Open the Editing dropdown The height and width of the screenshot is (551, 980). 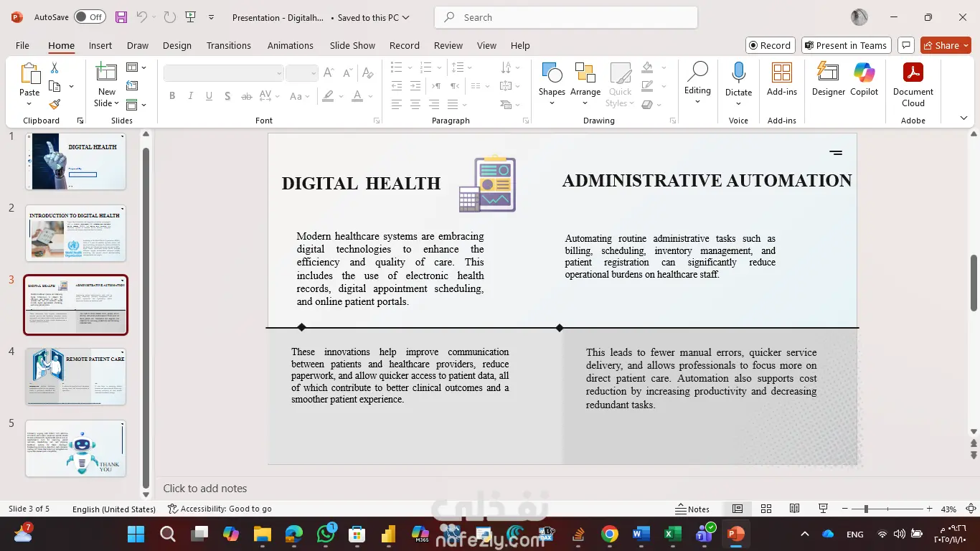(697, 83)
